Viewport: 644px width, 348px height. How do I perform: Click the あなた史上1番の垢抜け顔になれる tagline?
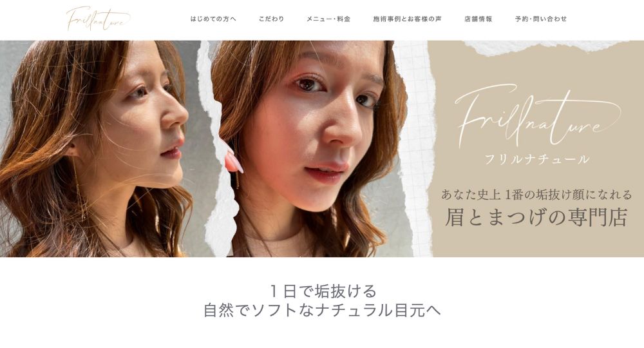tap(536, 195)
